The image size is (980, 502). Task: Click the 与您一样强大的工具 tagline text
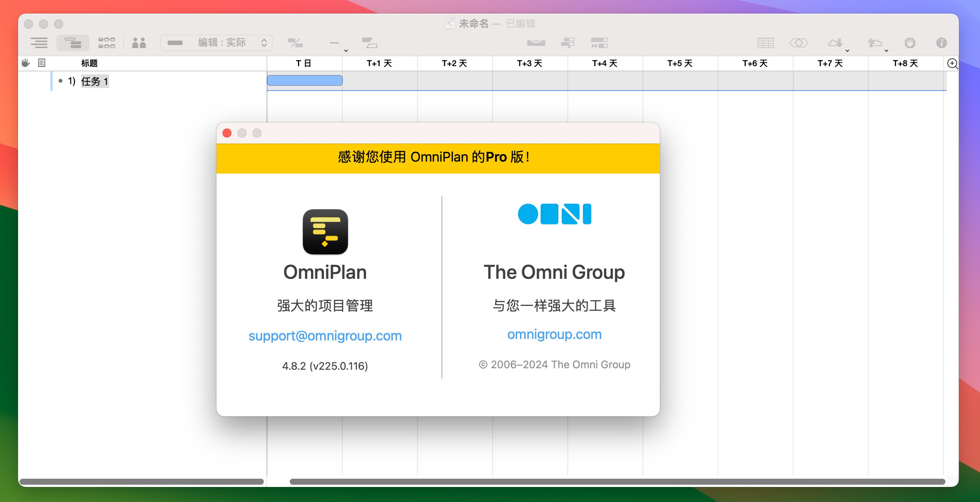click(x=554, y=305)
